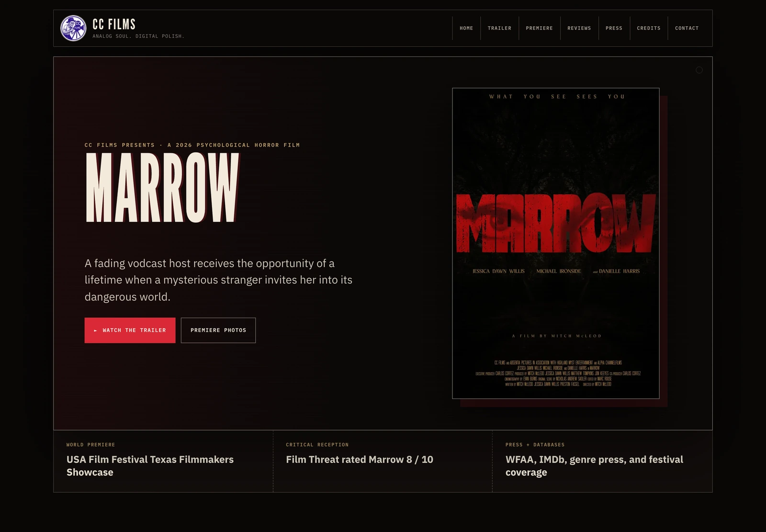The height and width of the screenshot is (532, 766).
Task: Open the Home nav item
Action: [x=466, y=28]
